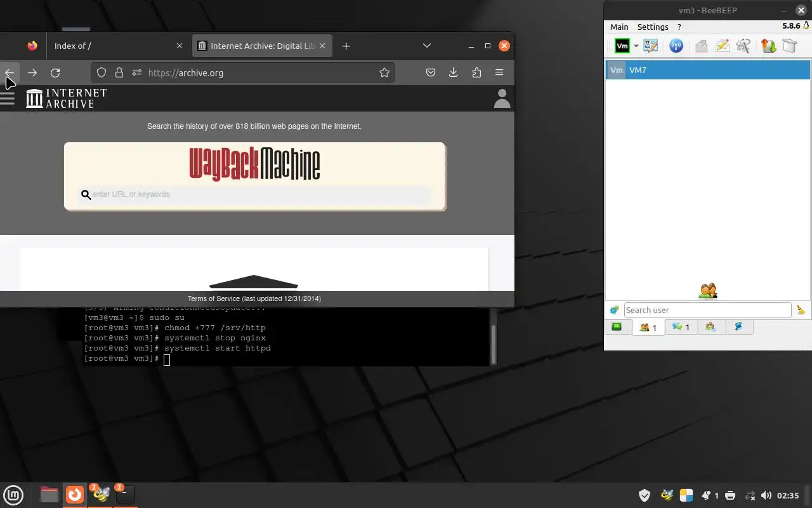Reload the archive.org page
This screenshot has width=812, height=508.
tap(55, 72)
